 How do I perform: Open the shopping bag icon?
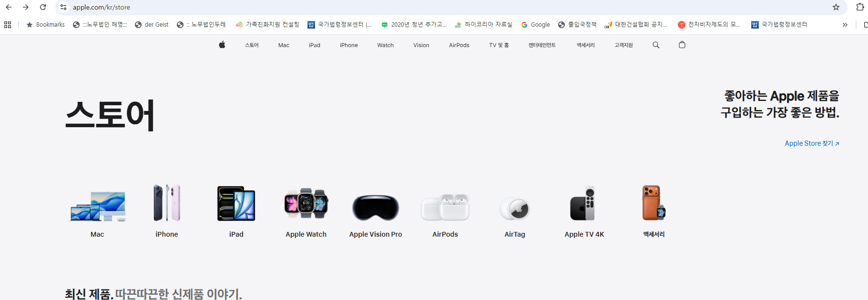(x=682, y=45)
